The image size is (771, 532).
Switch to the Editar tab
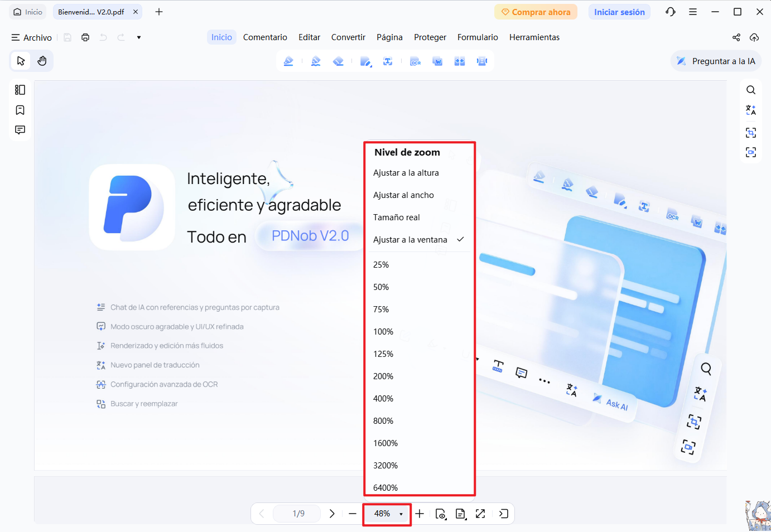coord(309,37)
